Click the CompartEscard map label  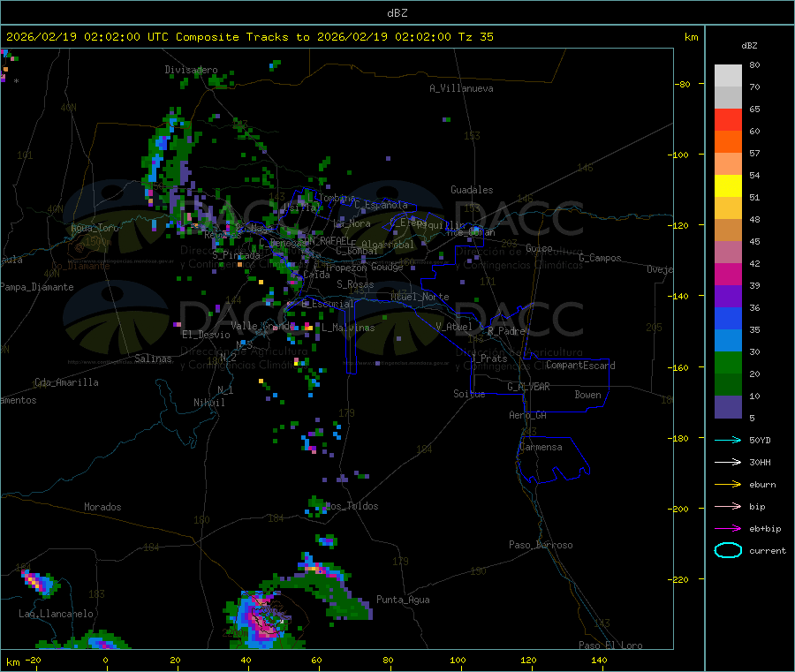point(580,366)
